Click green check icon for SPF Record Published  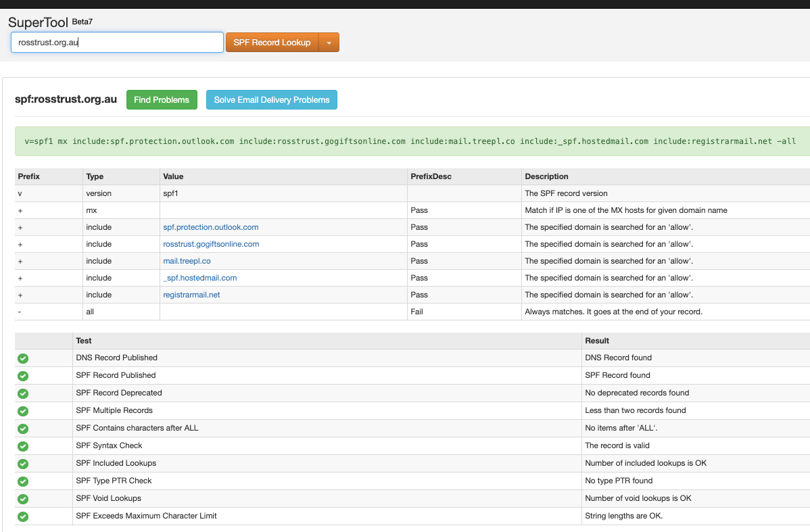tap(23, 376)
